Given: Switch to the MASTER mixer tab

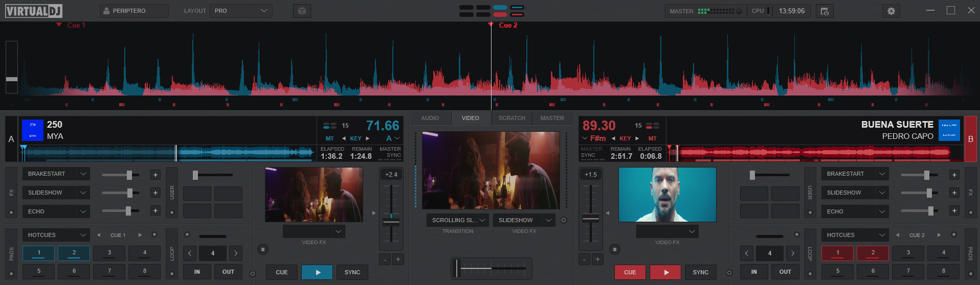Looking at the screenshot, I should point(552,118).
